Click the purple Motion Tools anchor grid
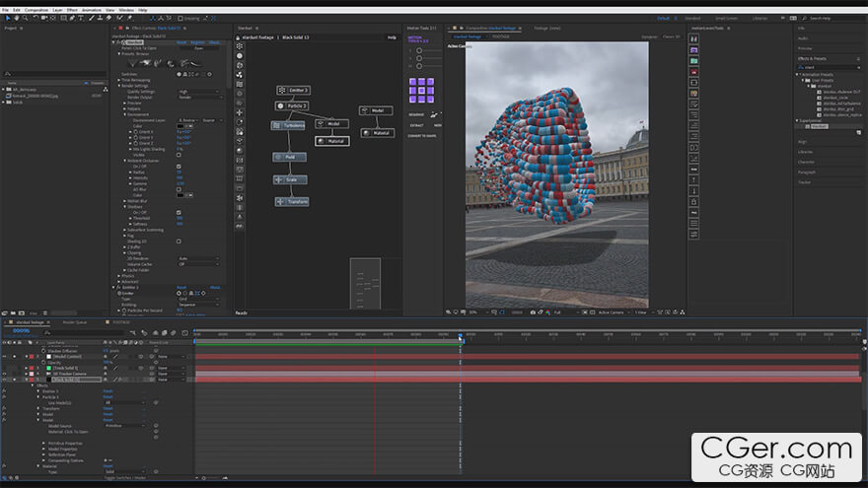868x488 pixels. pos(421,90)
